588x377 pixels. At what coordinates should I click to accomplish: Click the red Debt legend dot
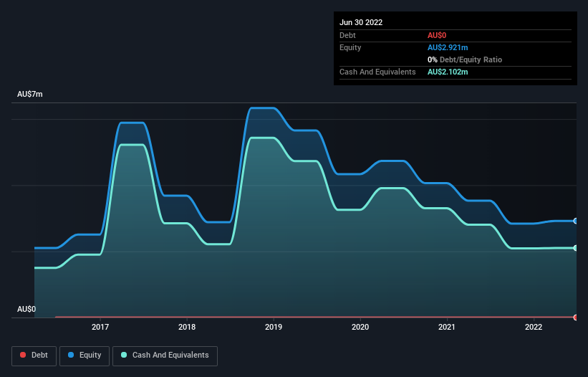[23, 355]
